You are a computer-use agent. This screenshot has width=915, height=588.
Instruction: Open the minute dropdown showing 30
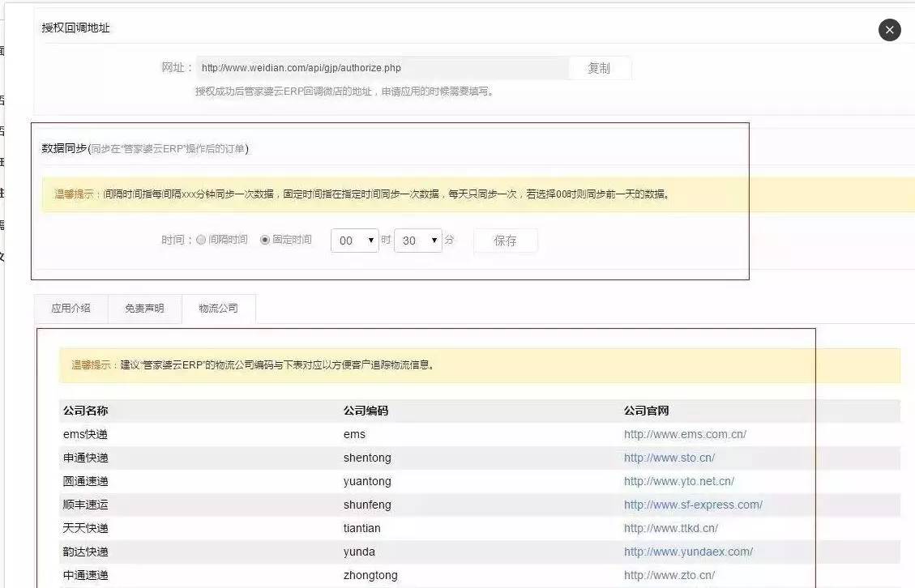418,241
